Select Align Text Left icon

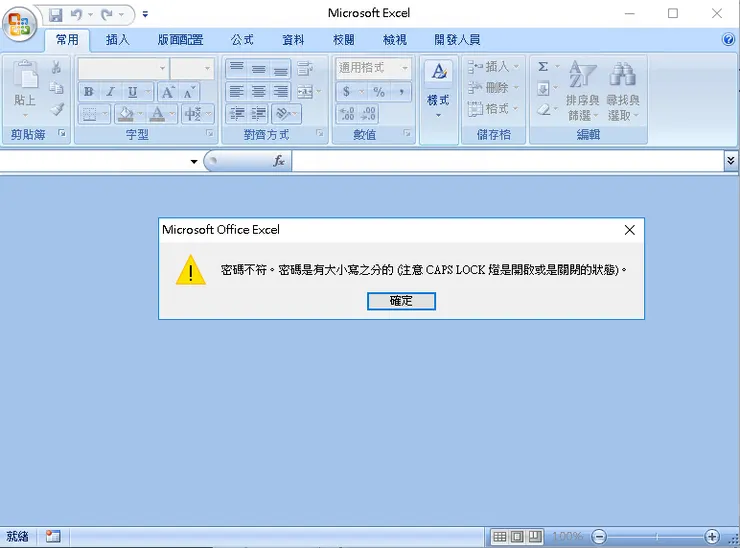236,92
